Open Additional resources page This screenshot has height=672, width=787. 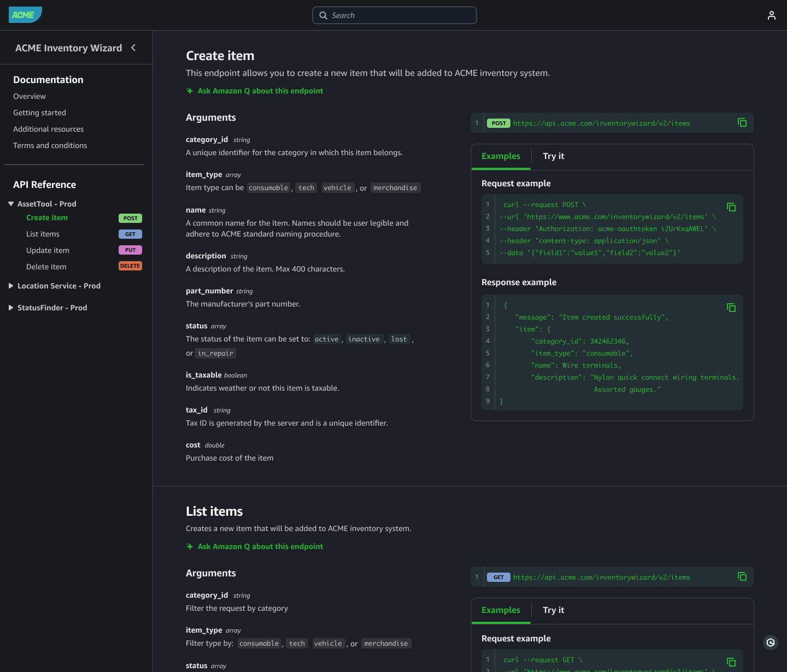coord(49,129)
